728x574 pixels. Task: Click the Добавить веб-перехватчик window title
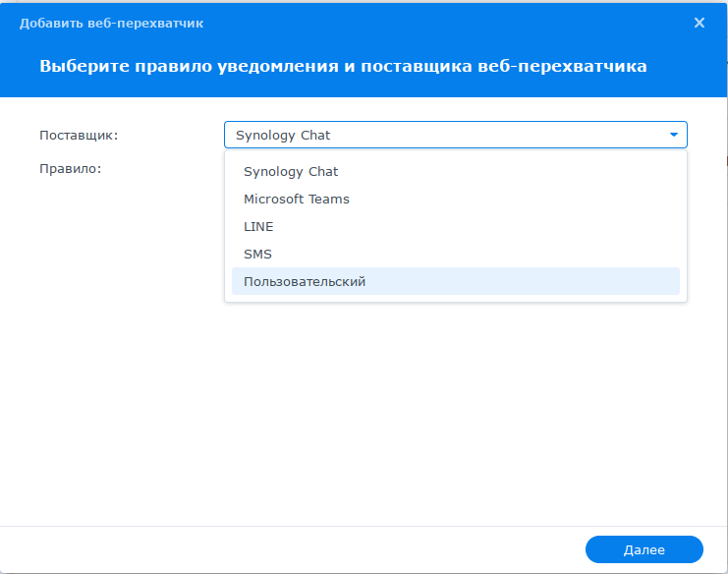point(111,24)
